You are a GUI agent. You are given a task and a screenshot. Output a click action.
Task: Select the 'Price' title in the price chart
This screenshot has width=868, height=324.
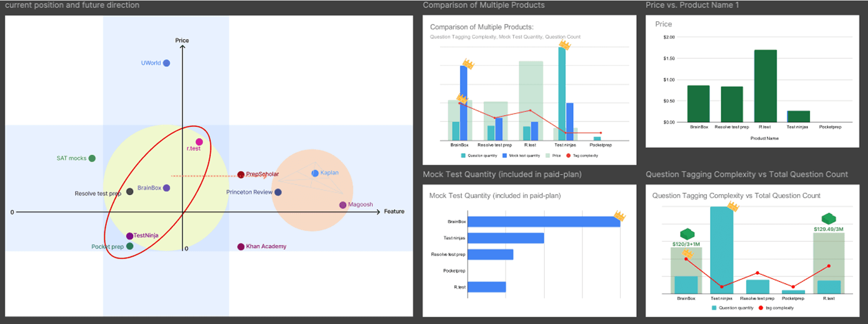pyautogui.click(x=663, y=24)
